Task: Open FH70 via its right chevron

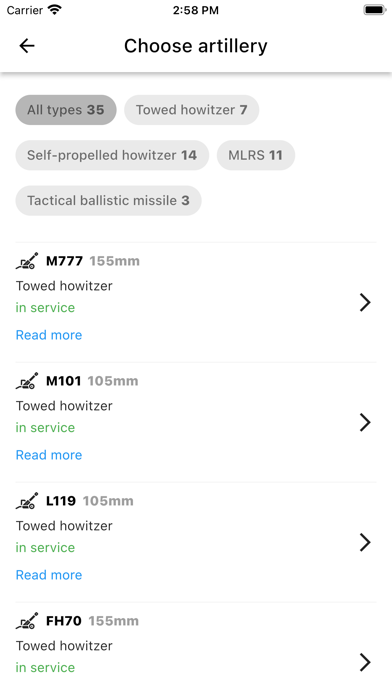Action: (x=365, y=662)
